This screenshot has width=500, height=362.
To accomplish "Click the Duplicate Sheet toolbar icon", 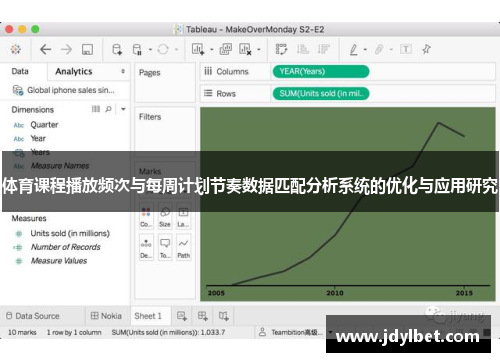I will [226, 49].
